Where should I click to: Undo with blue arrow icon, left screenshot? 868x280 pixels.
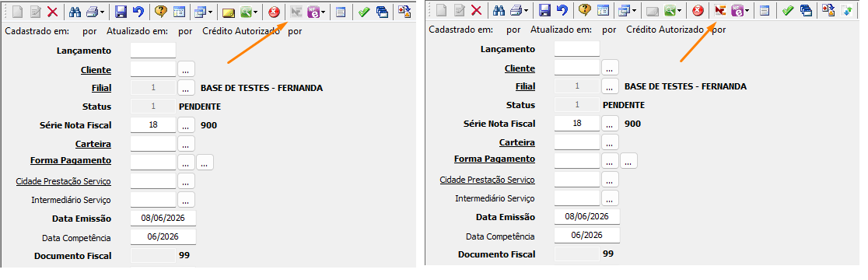click(x=138, y=12)
